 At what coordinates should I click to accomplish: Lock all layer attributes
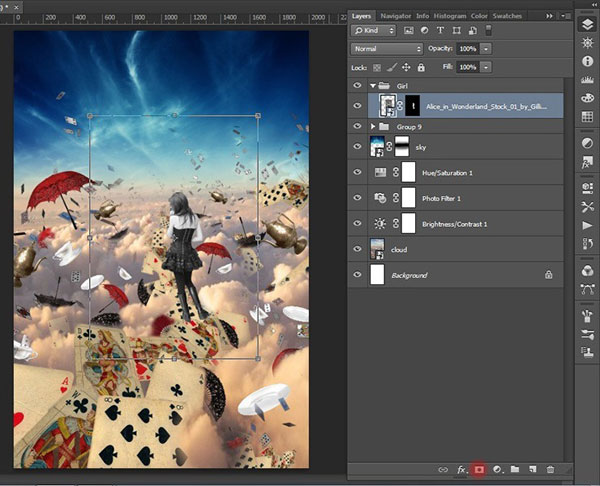tap(421, 68)
